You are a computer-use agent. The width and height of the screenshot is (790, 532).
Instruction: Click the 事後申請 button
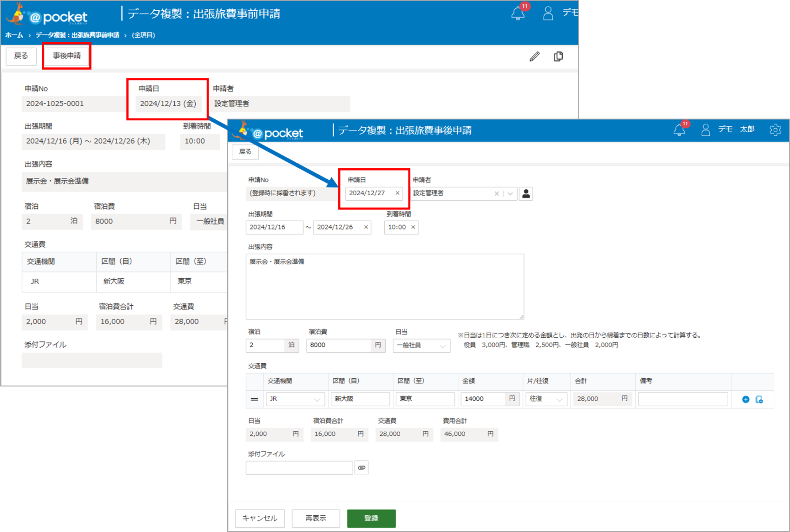coord(66,56)
